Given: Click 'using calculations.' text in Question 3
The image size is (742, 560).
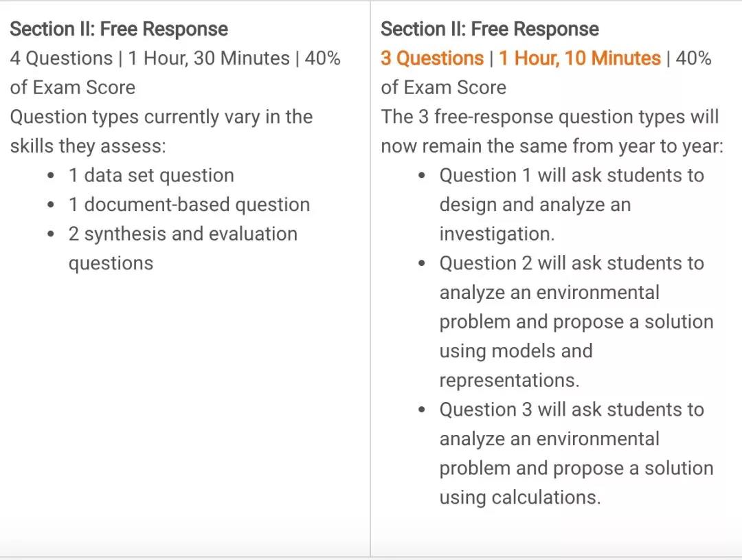Looking at the screenshot, I should tap(520, 497).
